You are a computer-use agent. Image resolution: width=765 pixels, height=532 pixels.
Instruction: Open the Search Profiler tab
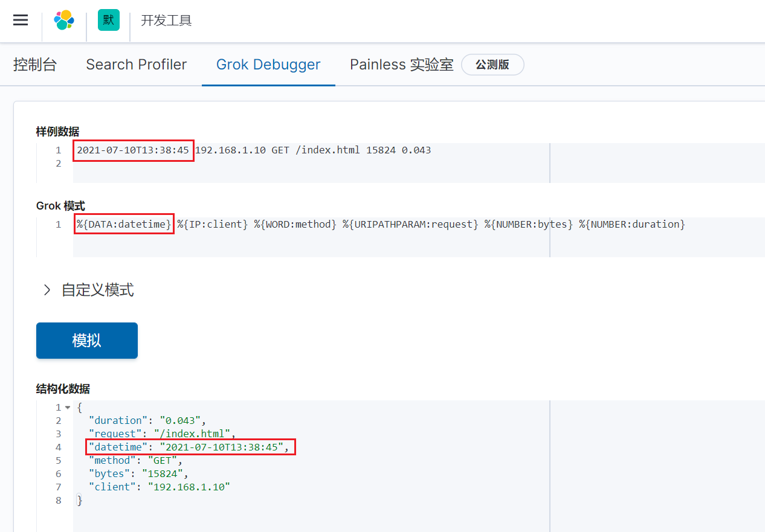click(x=137, y=65)
